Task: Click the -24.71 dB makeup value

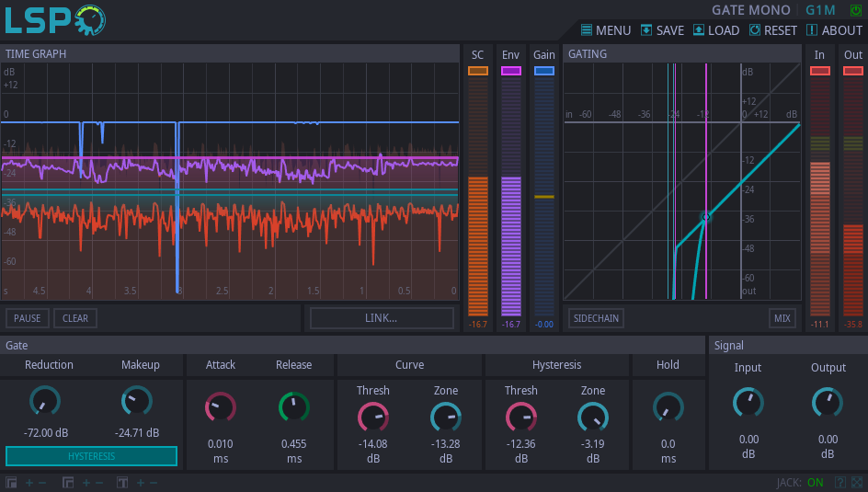Action: click(x=137, y=433)
